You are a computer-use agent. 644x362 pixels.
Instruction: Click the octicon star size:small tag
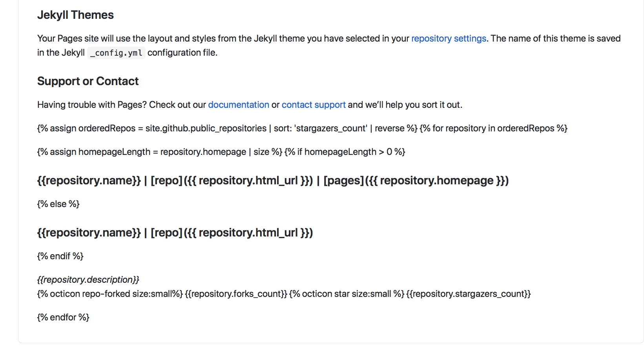click(347, 294)
